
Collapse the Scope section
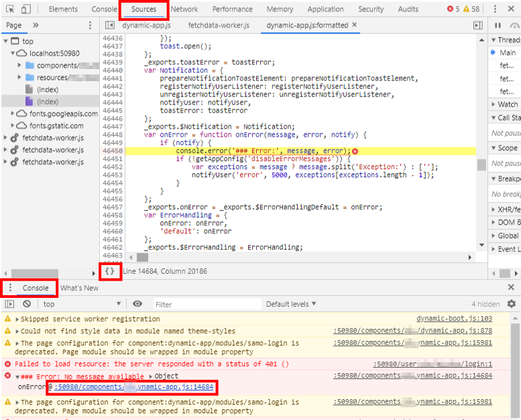(x=494, y=148)
